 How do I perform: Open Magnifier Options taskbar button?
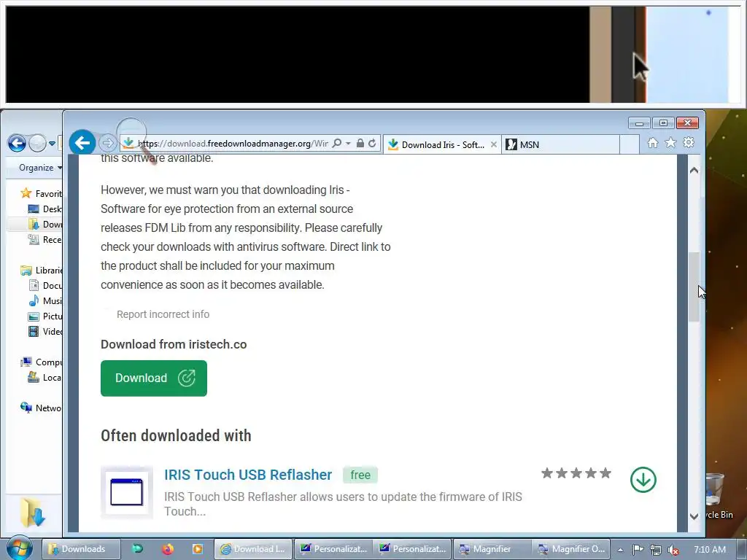pos(571,549)
